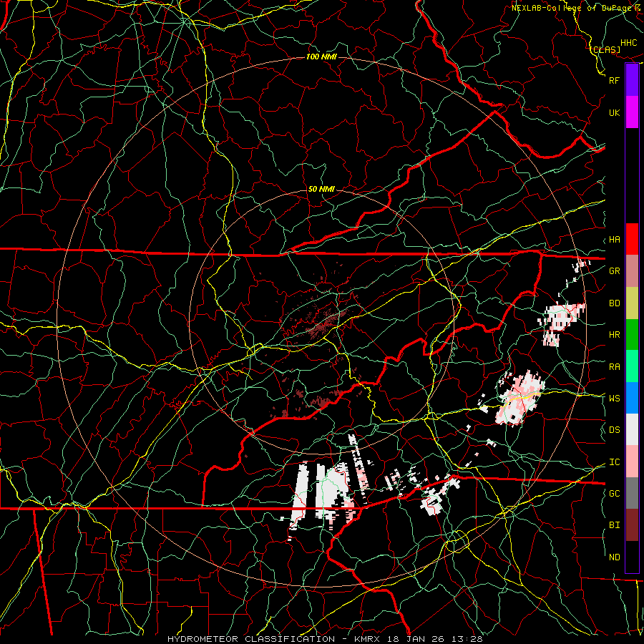Click the "50 NMI" range ring label

[321, 189]
